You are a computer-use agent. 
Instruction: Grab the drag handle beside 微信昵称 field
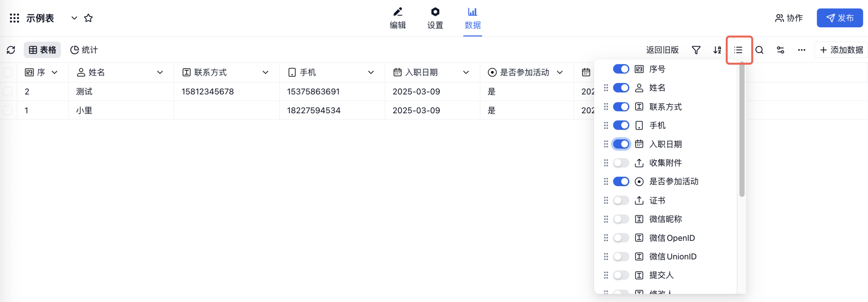click(x=606, y=219)
